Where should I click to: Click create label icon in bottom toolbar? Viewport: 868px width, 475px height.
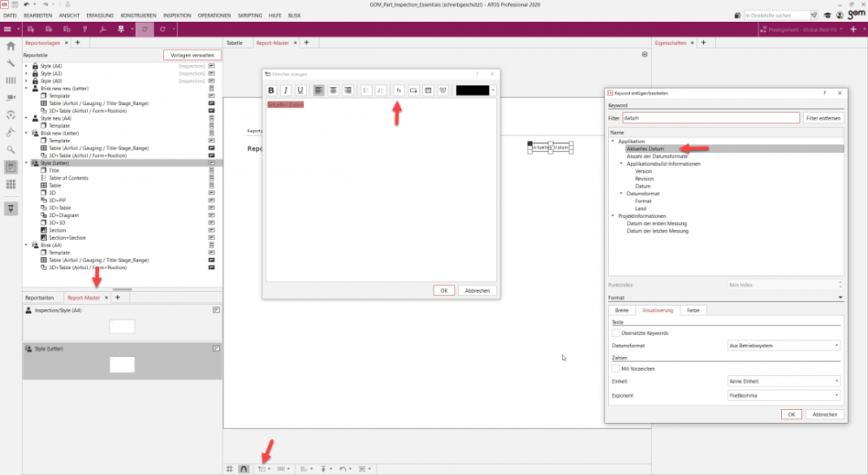pos(262,469)
